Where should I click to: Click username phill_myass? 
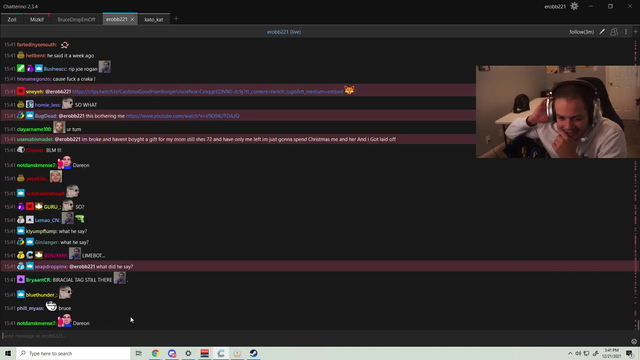[x=30, y=308]
